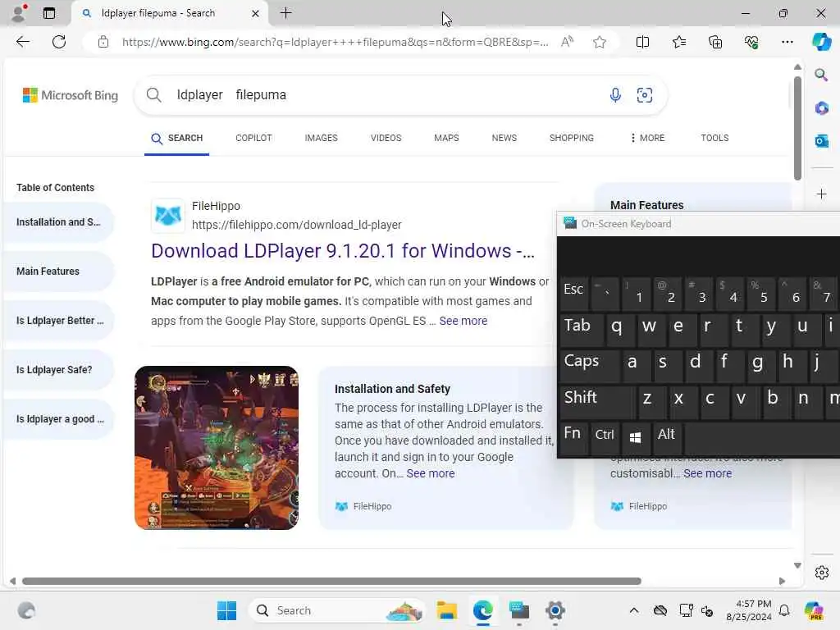Open the search TOOLS options
The image size is (840, 630).
tap(714, 138)
